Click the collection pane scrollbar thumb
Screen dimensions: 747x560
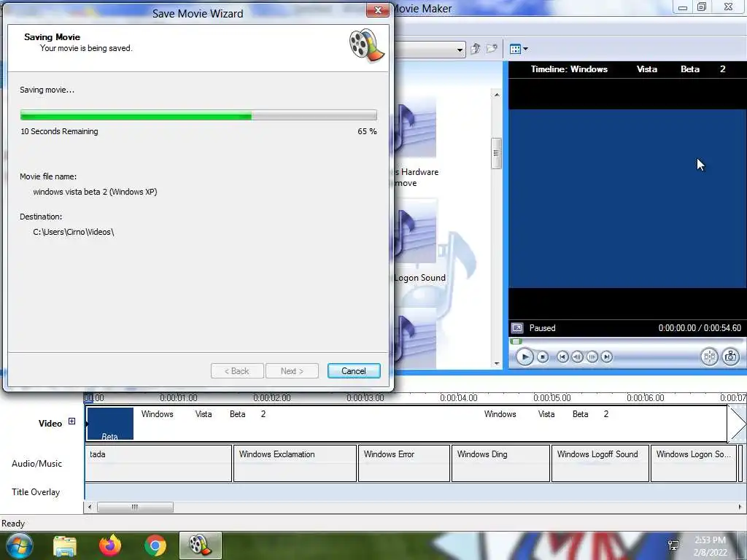pyautogui.click(x=496, y=153)
